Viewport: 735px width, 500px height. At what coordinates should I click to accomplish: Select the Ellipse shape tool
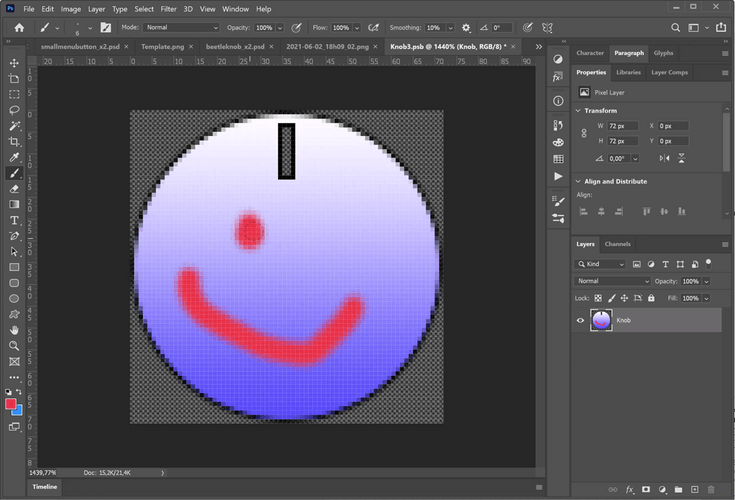pyautogui.click(x=14, y=299)
